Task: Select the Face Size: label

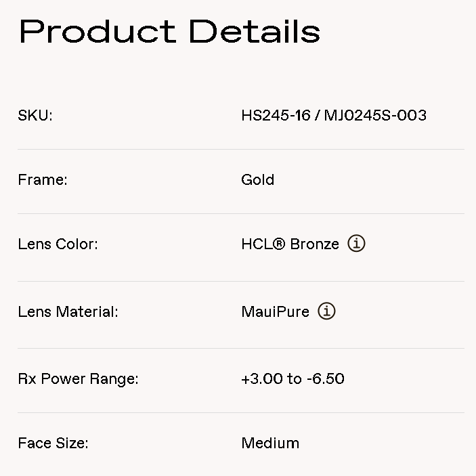Action: [53, 444]
